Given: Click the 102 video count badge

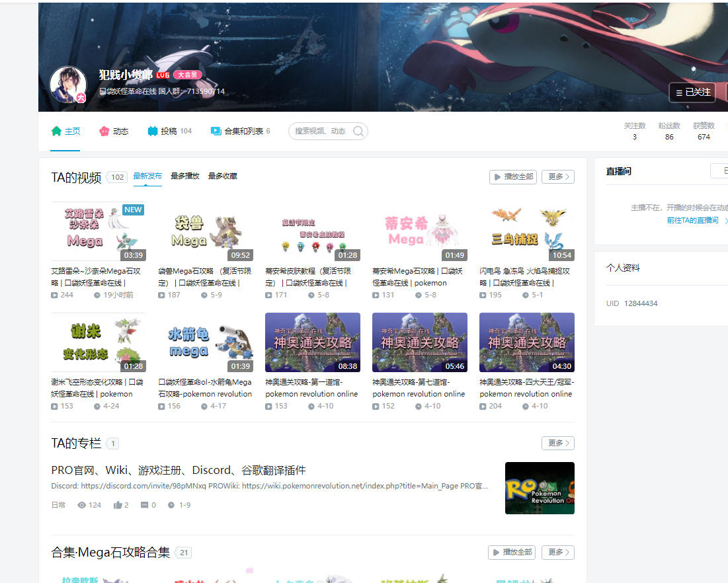Looking at the screenshot, I should click(117, 177).
